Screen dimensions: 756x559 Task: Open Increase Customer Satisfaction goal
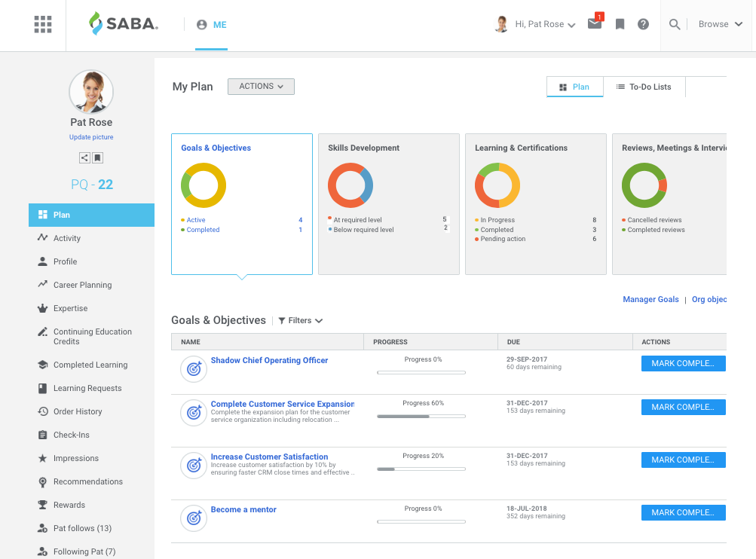pyautogui.click(x=269, y=457)
